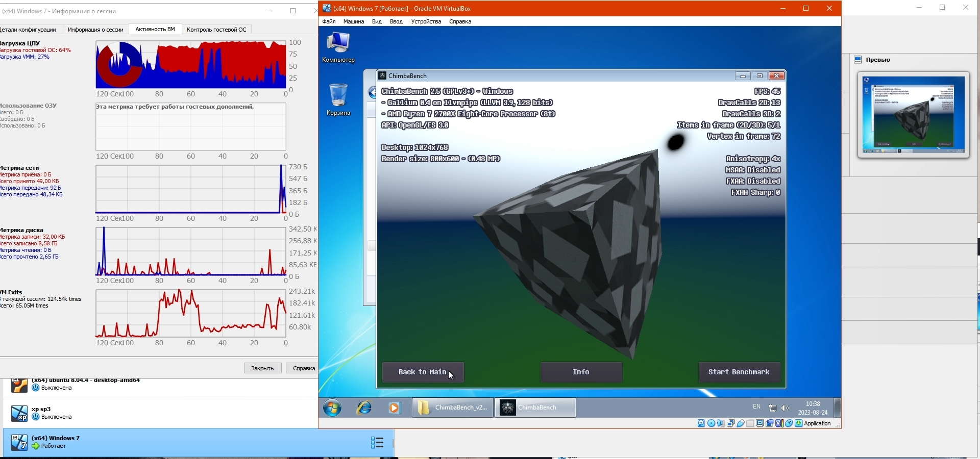Click the 'Anisotropy: 4x' setting text

tap(753, 159)
